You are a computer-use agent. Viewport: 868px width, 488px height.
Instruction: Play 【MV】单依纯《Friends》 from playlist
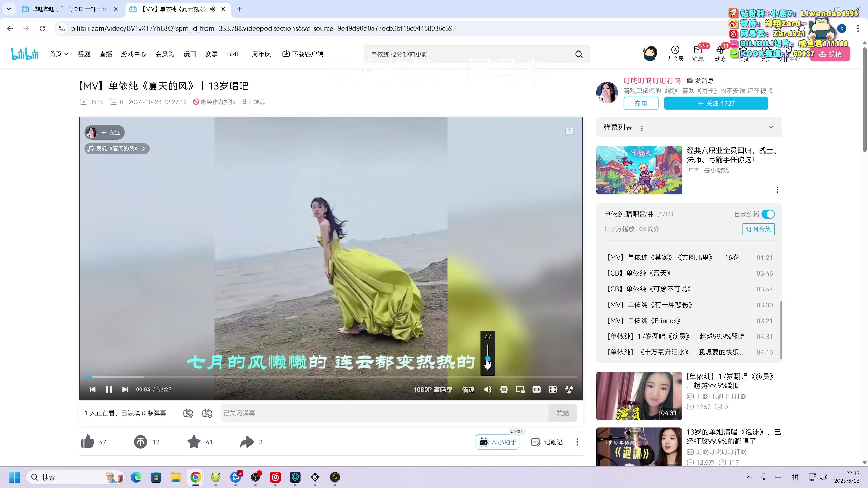point(689,321)
